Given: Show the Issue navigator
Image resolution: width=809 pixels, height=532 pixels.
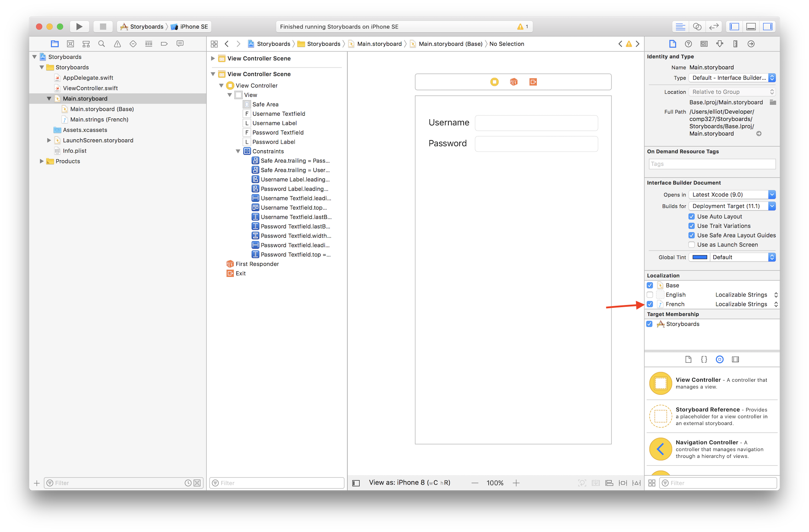Looking at the screenshot, I should pyautogui.click(x=117, y=44).
